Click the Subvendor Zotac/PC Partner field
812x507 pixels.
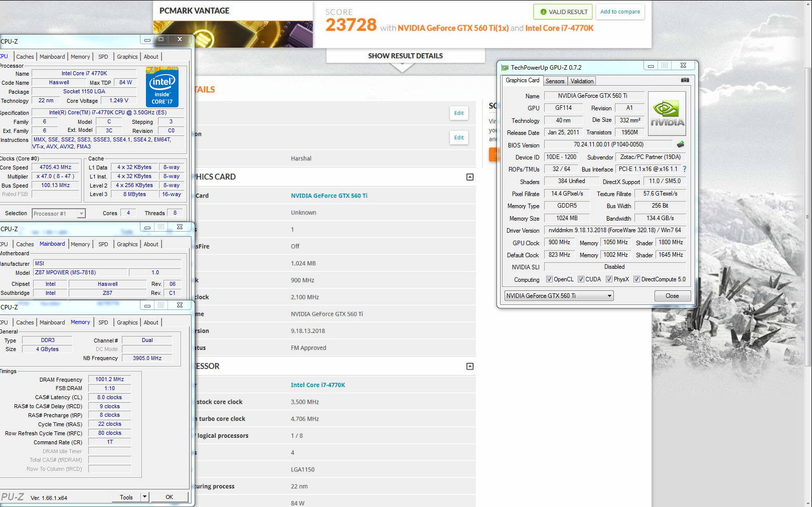point(651,157)
